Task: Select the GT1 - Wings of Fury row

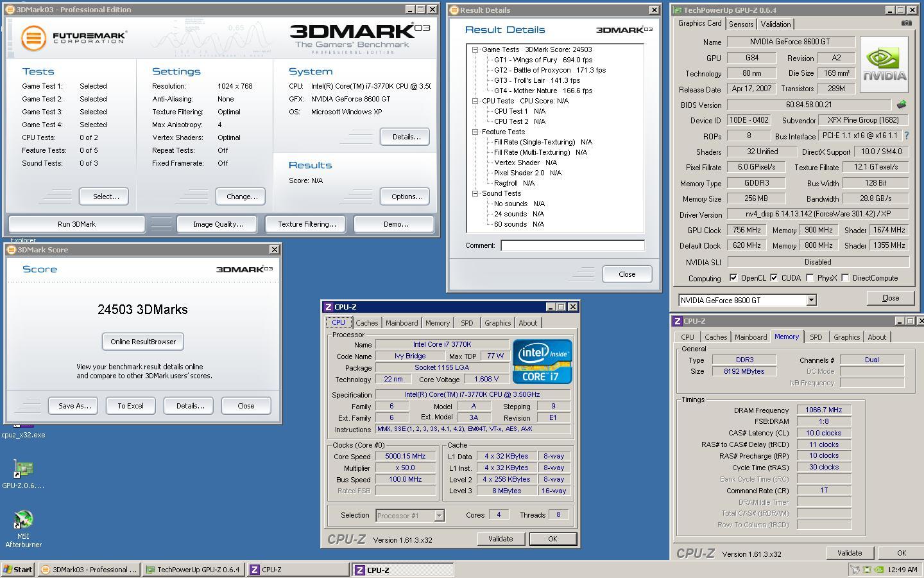Action: 543,60
